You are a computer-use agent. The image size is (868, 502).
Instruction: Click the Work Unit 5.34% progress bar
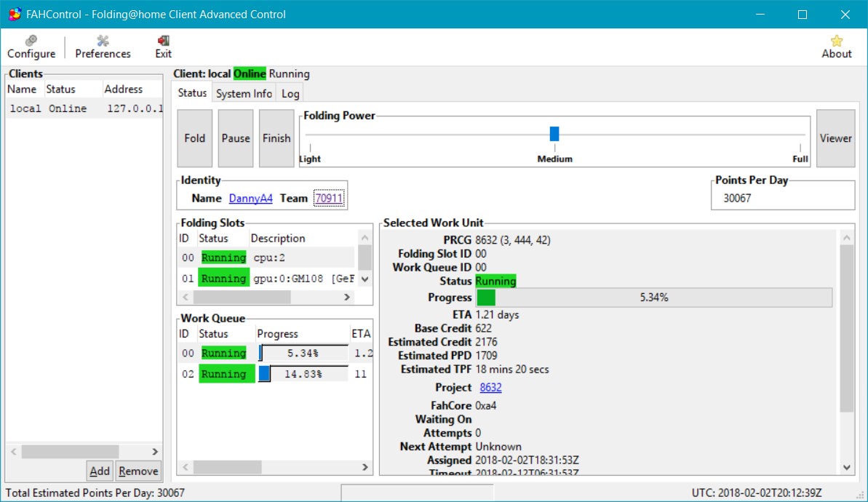click(x=654, y=298)
